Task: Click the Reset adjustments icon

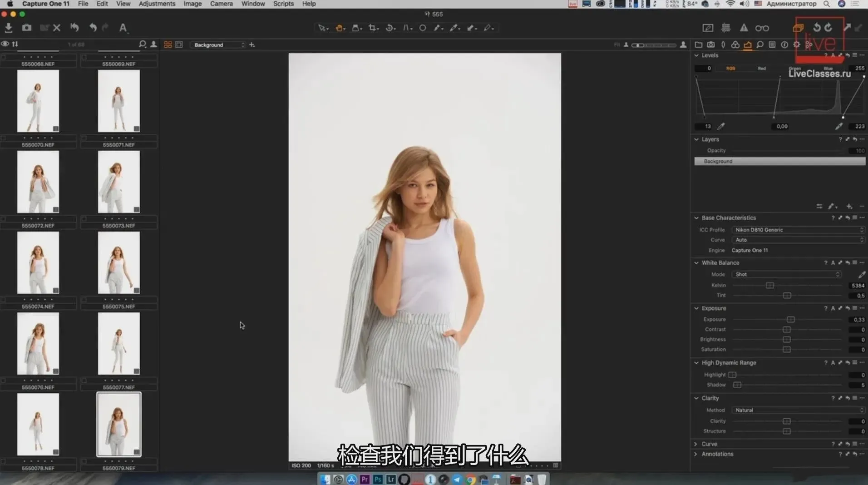Action: coord(74,28)
